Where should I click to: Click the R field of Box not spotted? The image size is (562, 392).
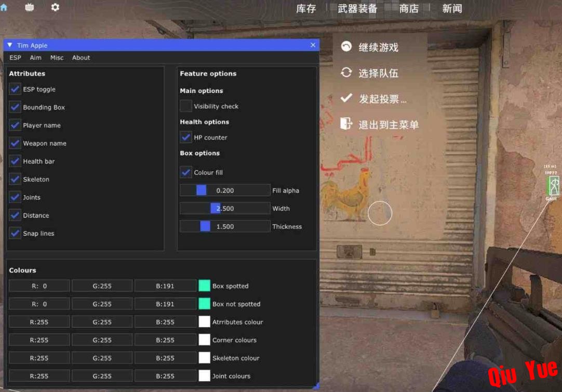[39, 304]
